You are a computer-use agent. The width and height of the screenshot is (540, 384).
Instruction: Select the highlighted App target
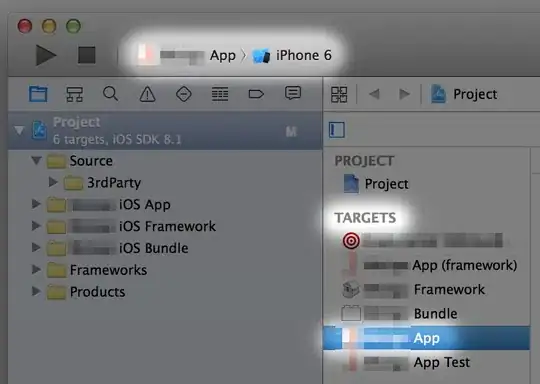pyautogui.click(x=426, y=338)
